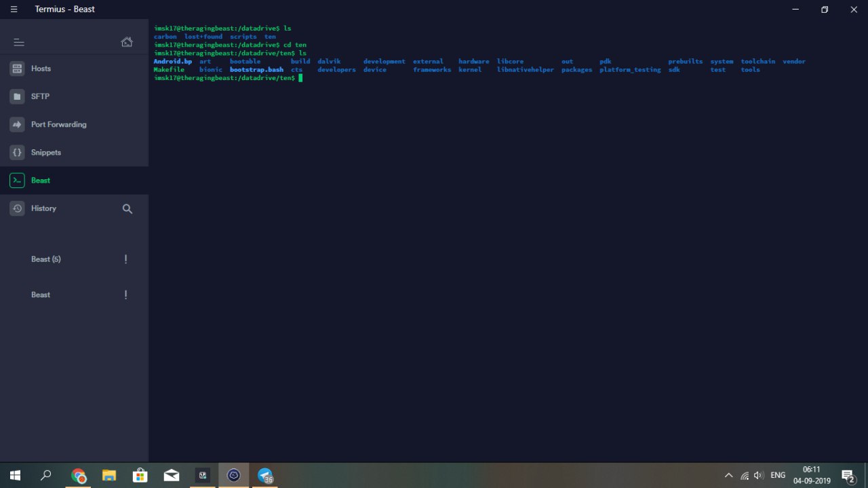Open Windows taskbar search
The image size is (868, 488).
(46, 475)
